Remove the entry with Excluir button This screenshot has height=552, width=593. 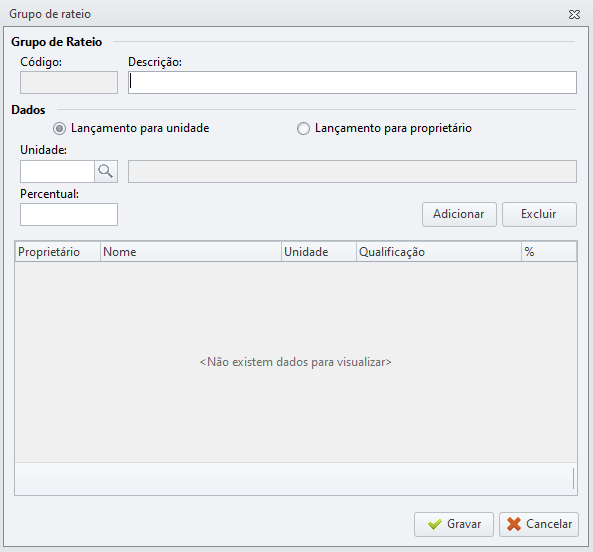pyautogui.click(x=539, y=214)
